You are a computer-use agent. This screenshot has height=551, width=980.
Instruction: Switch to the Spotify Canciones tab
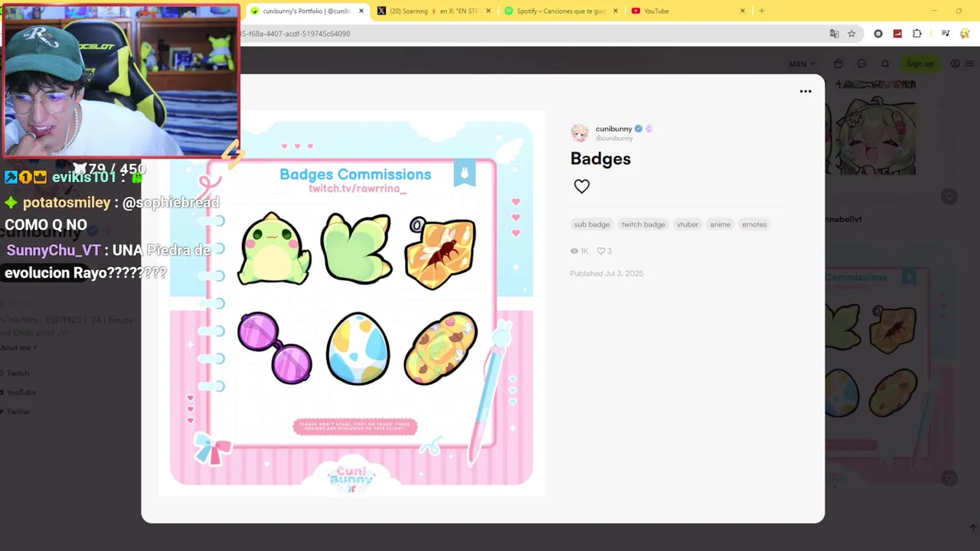tap(561, 11)
